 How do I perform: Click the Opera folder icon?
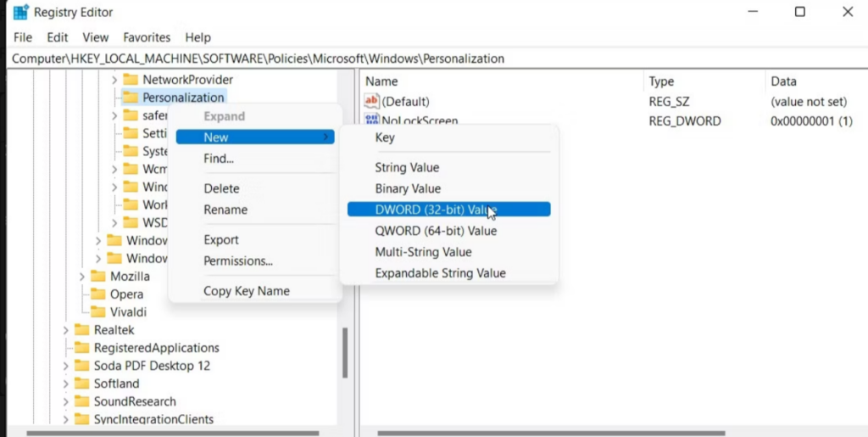click(99, 294)
